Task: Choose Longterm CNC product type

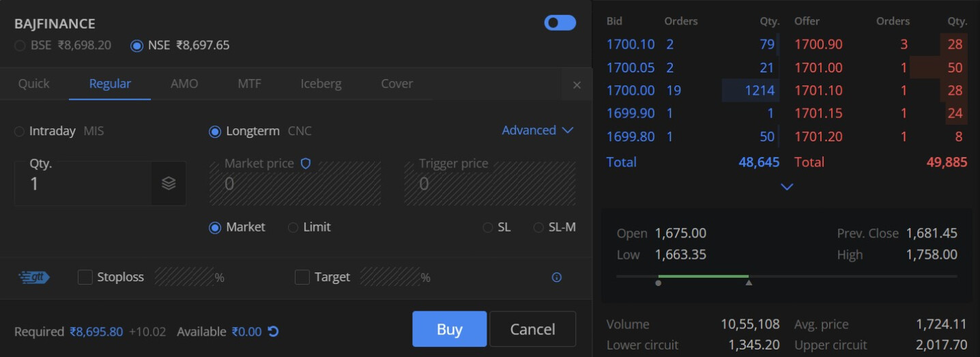Action: click(215, 131)
